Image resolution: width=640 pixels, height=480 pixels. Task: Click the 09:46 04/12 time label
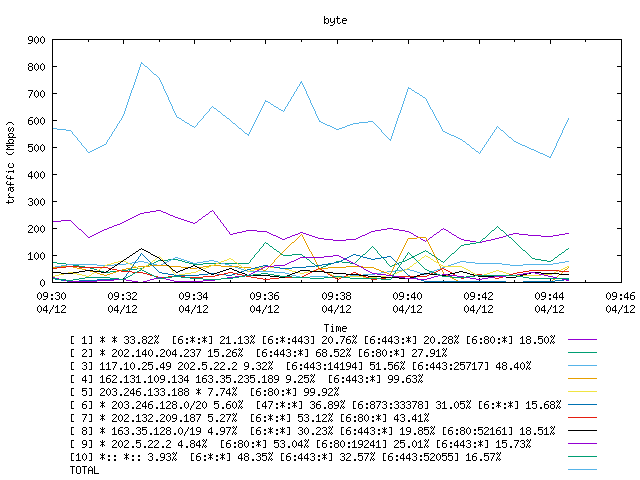point(620,302)
